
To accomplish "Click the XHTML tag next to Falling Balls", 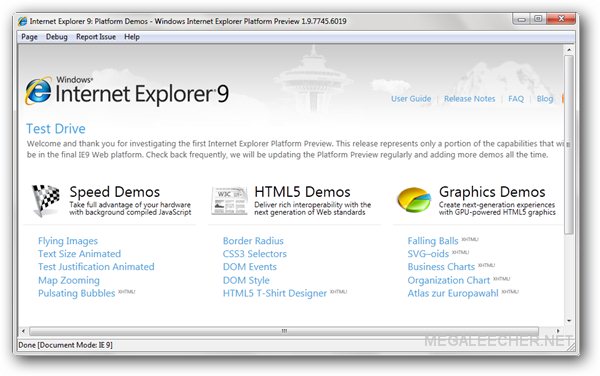I will (x=470, y=239).
